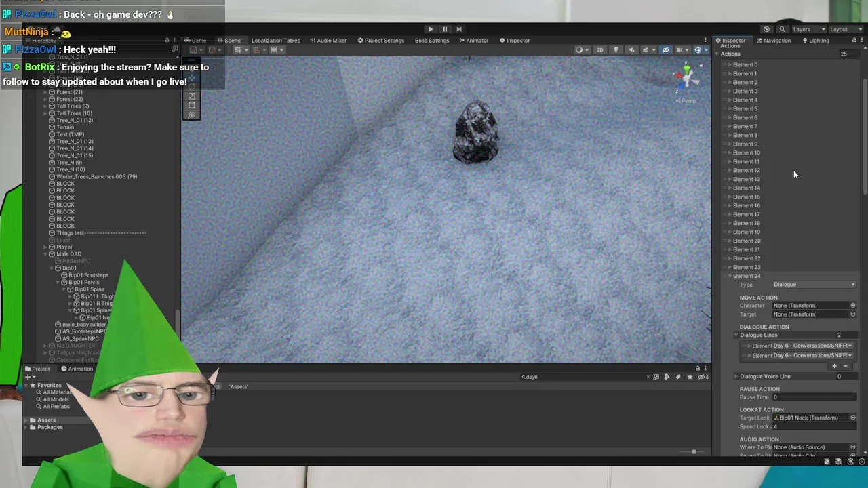Open the Project Settings tab

tap(380, 41)
